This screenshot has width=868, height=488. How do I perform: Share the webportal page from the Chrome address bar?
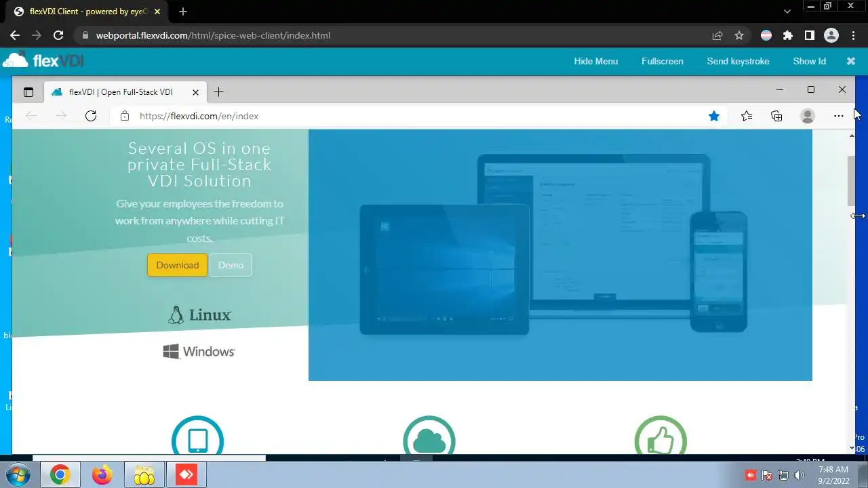coord(717,35)
